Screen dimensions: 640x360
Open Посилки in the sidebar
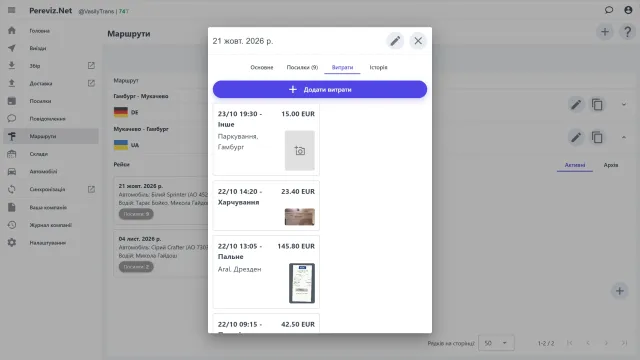click(x=51, y=101)
